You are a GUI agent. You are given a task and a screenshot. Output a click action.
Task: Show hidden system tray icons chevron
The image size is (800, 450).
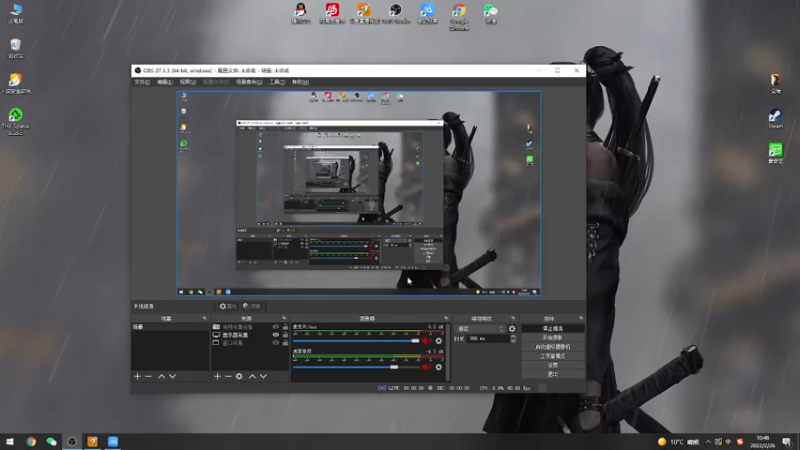(x=708, y=442)
